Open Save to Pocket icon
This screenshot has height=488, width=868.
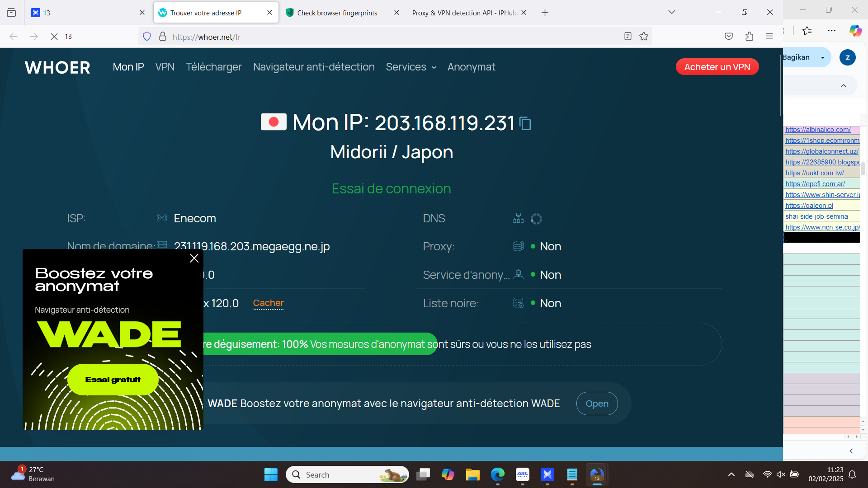tap(729, 37)
